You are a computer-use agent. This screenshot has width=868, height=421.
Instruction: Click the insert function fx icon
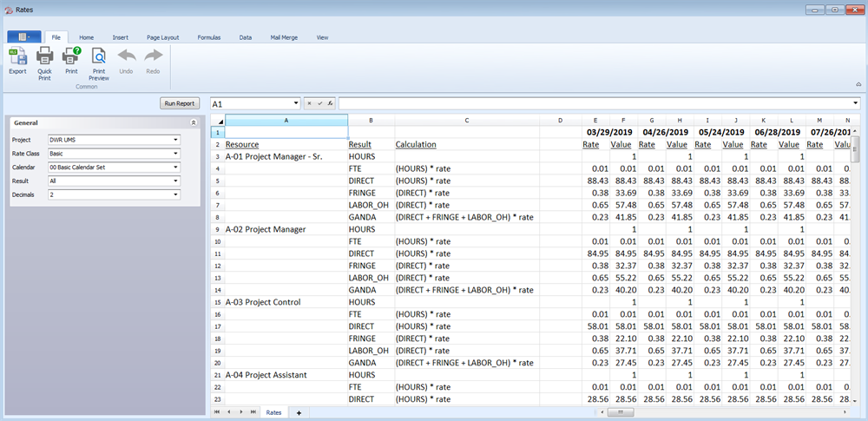point(328,103)
